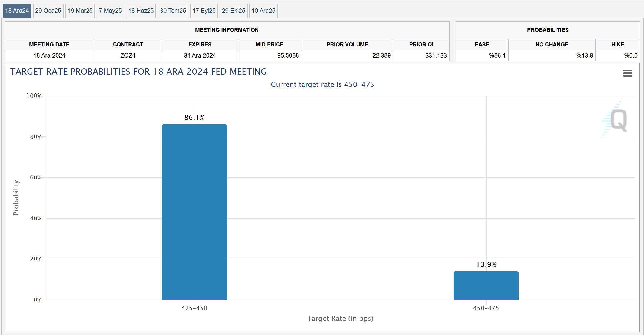Click the MID PRICE column header
The height and width of the screenshot is (335, 644).
270,45
